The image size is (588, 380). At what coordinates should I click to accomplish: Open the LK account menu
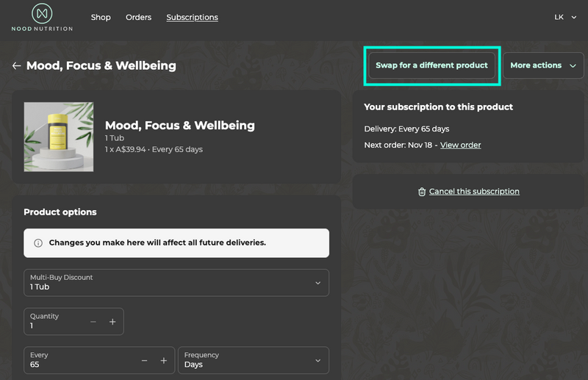(564, 17)
